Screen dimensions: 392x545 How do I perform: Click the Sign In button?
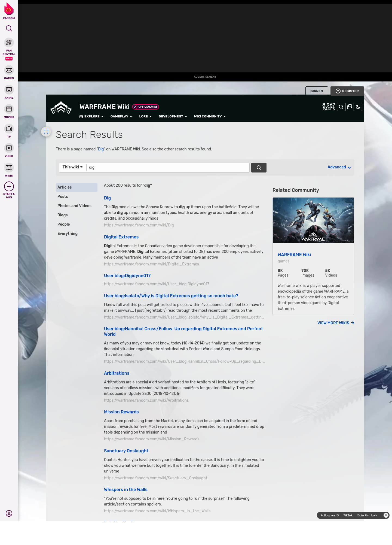pos(316,91)
